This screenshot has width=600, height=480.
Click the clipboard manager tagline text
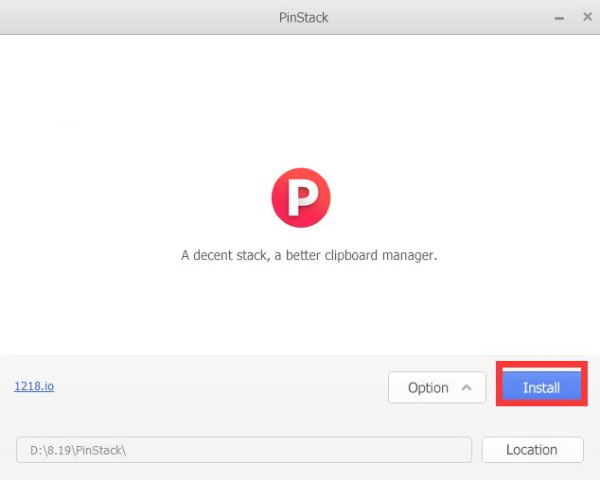[x=309, y=255]
